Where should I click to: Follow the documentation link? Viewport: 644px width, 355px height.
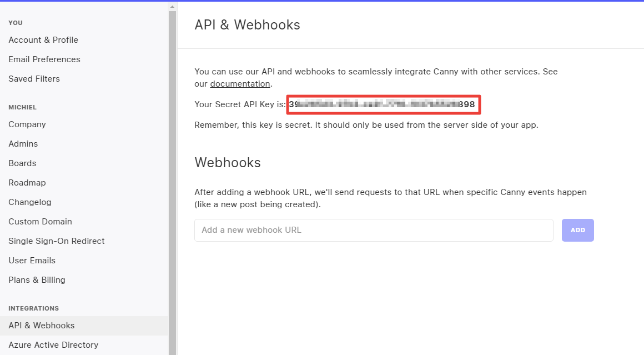pyautogui.click(x=240, y=84)
